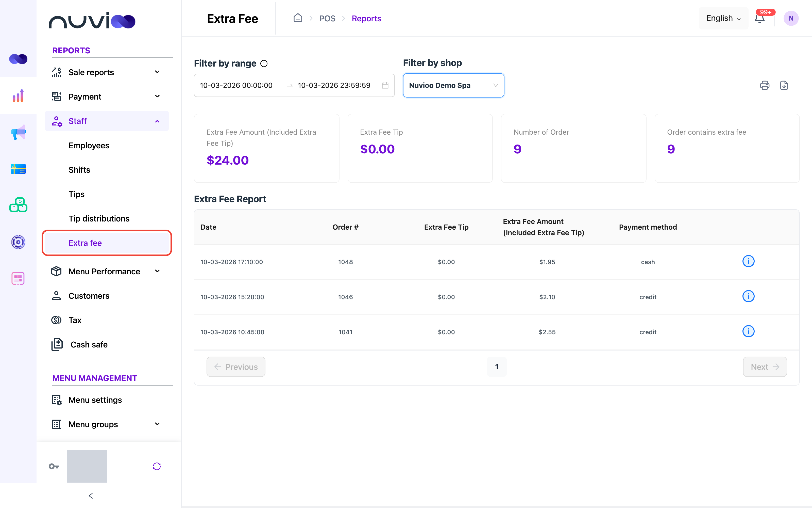Click the home breadcrumb icon
This screenshot has height=508, width=812.
tap(298, 18)
